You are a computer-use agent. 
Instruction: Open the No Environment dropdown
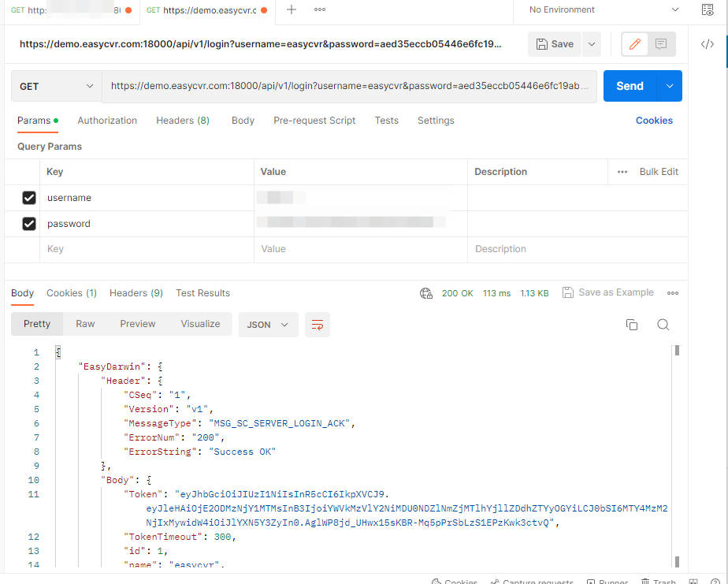[604, 9]
